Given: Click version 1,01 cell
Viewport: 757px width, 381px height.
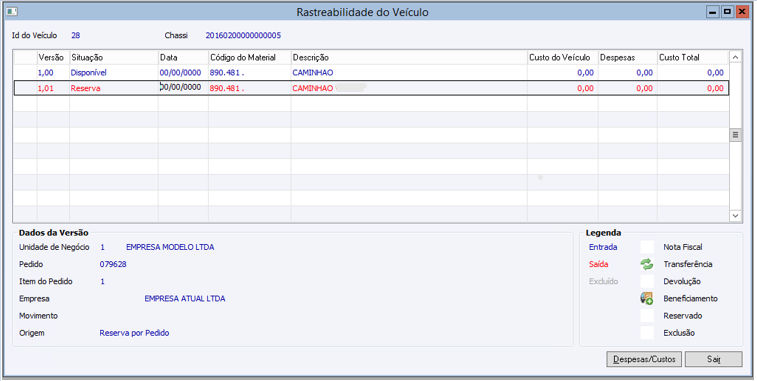Looking at the screenshot, I should [x=53, y=88].
